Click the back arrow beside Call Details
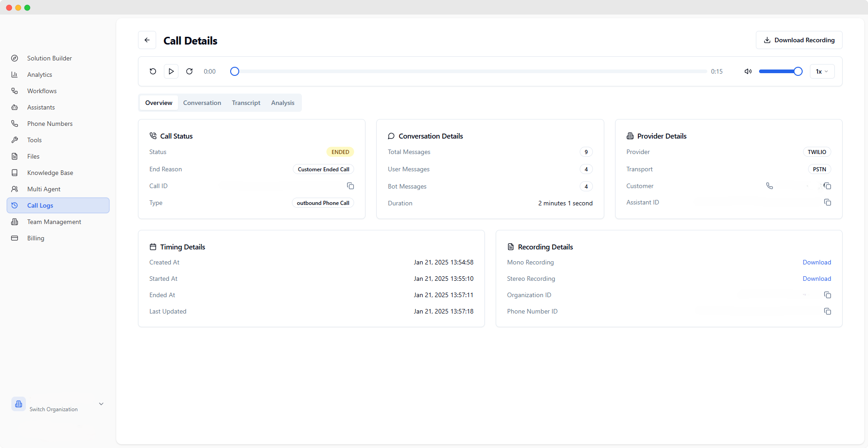Viewport: 868px width, 448px height. point(147,40)
